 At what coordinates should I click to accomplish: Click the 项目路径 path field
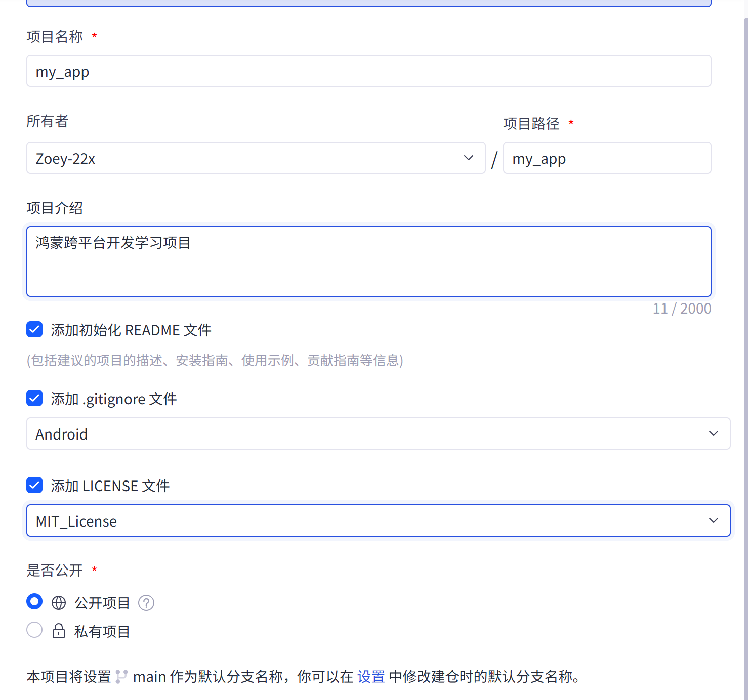click(607, 158)
